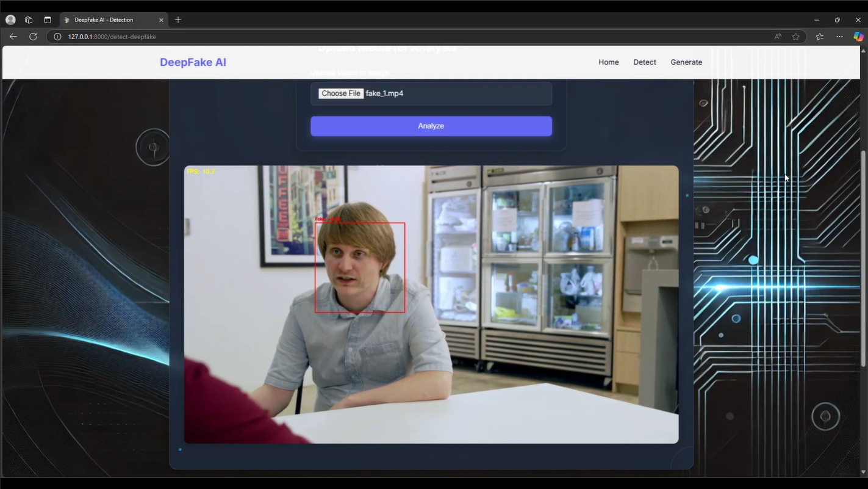Open the tab actions menu icon
This screenshot has height=489, width=868.
tap(48, 20)
